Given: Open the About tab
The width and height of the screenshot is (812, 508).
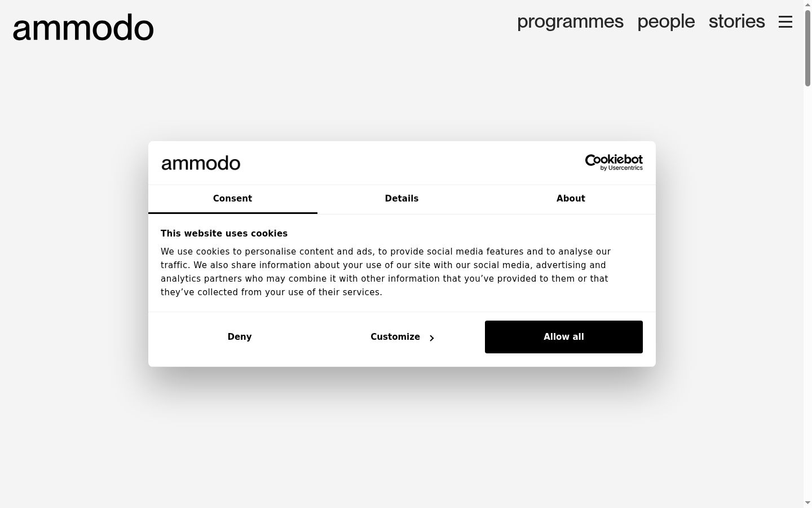Looking at the screenshot, I should 571,199.
